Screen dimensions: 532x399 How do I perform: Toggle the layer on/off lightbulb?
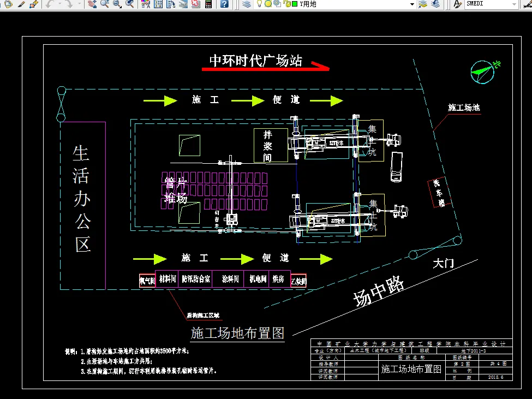point(260,4)
